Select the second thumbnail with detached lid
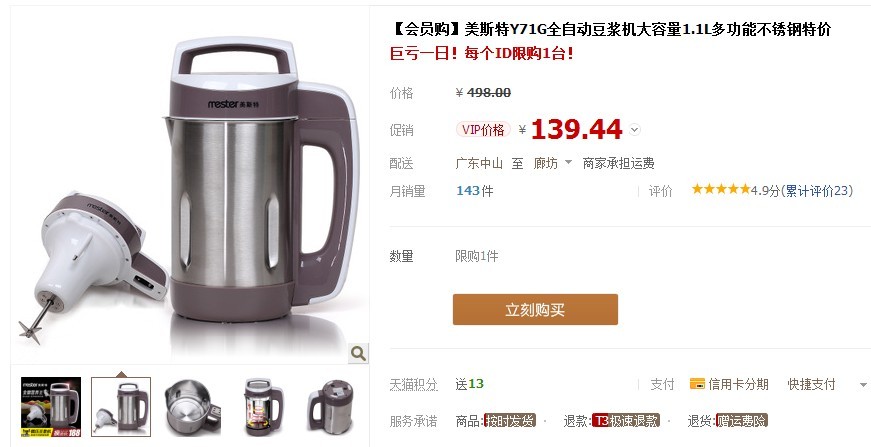The image size is (871, 447). pyautogui.click(x=121, y=406)
